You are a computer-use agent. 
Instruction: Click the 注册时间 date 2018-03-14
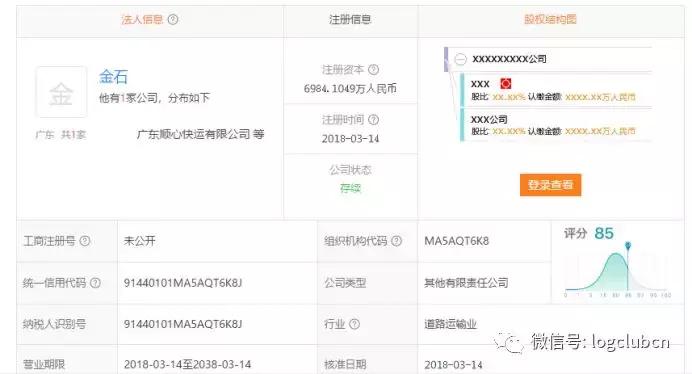[350, 139]
